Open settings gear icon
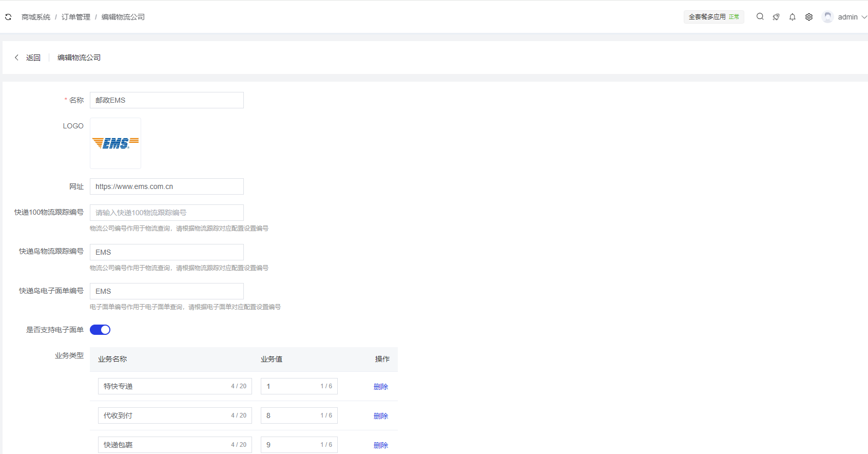This screenshot has height=454, width=868. (x=809, y=17)
